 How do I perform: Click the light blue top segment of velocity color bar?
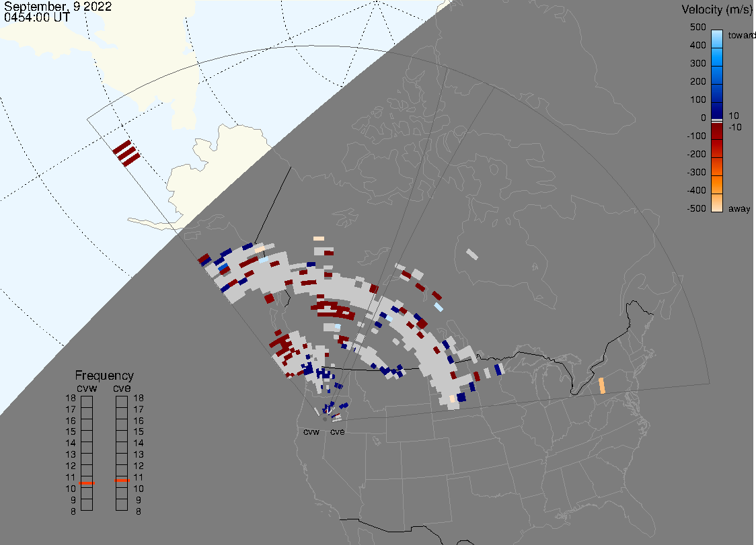717,38
